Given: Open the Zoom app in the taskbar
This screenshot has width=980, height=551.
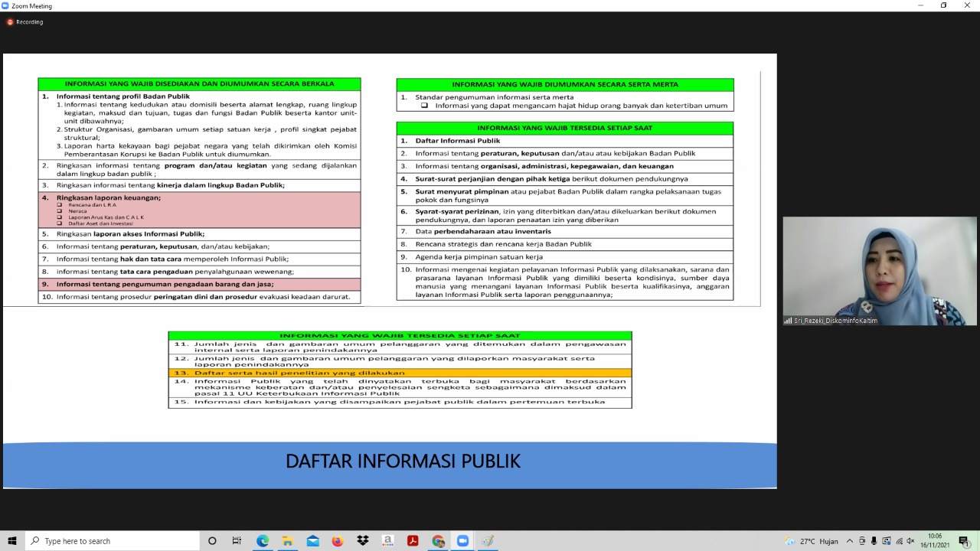Looking at the screenshot, I should tap(462, 541).
